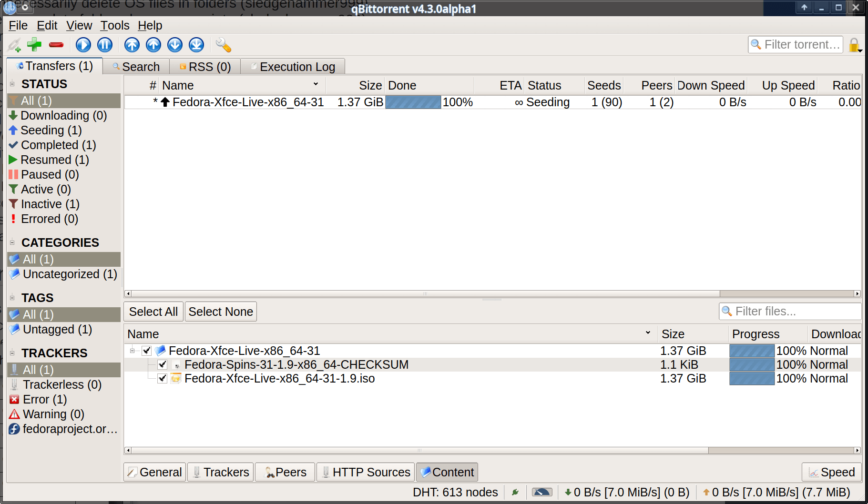Click the torrent Done progress bar

point(413,102)
